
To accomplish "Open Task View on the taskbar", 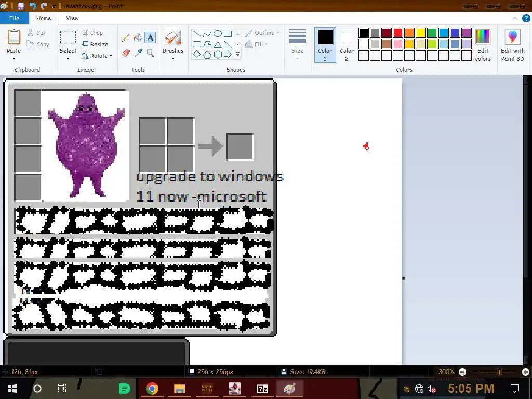I will (62, 388).
